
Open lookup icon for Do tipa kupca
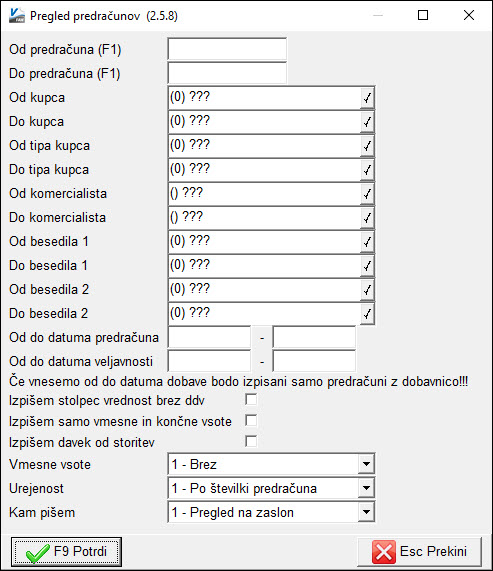[x=367, y=170]
